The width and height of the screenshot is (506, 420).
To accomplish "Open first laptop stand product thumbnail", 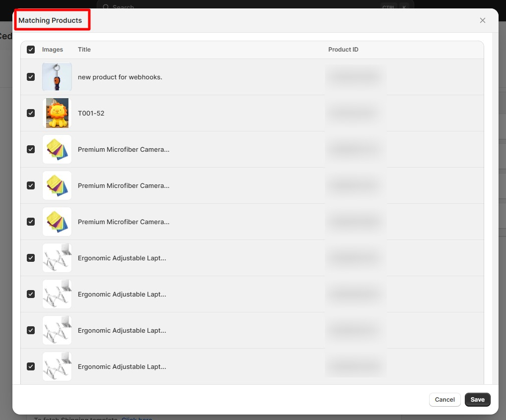I will [x=57, y=258].
